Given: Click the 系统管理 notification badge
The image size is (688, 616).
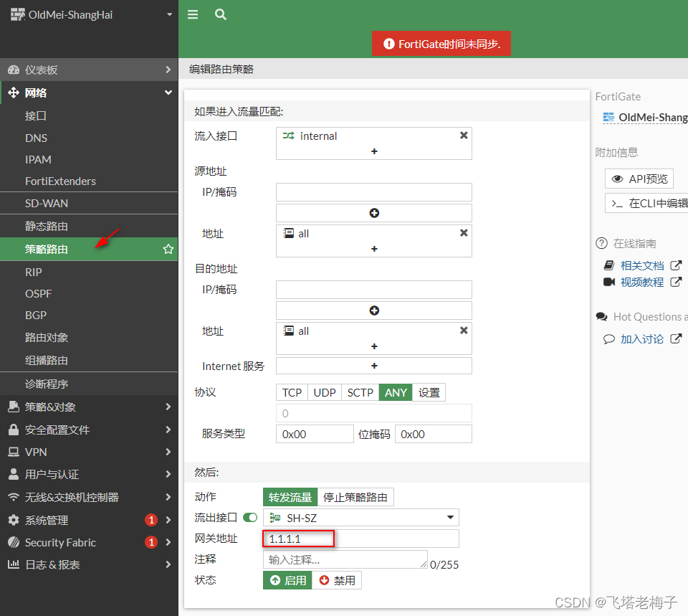Looking at the screenshot, I should pos(151,520).
